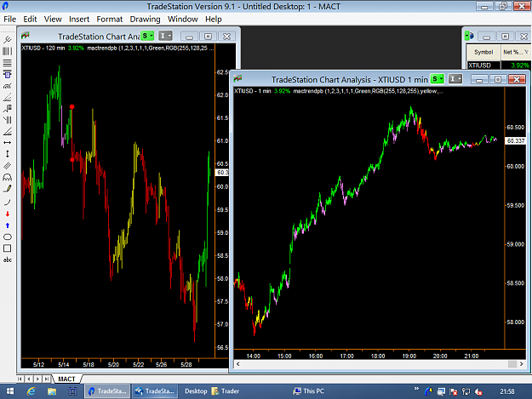Viewport: 532px width, 399px height.
Task: Open the Window menu
Action: coord(182,19)
